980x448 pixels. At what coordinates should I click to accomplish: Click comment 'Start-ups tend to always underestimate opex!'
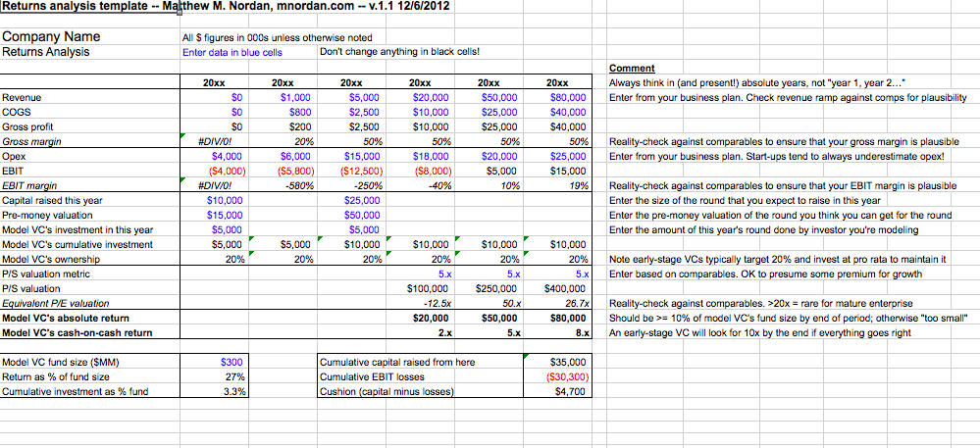pyautogui.click(x=850, y=156)
